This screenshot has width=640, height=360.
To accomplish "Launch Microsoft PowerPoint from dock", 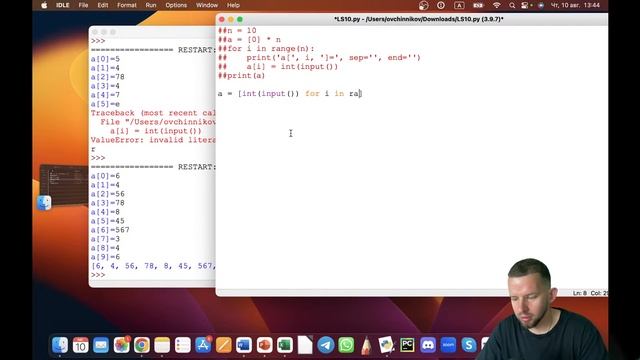I will 264,345.
